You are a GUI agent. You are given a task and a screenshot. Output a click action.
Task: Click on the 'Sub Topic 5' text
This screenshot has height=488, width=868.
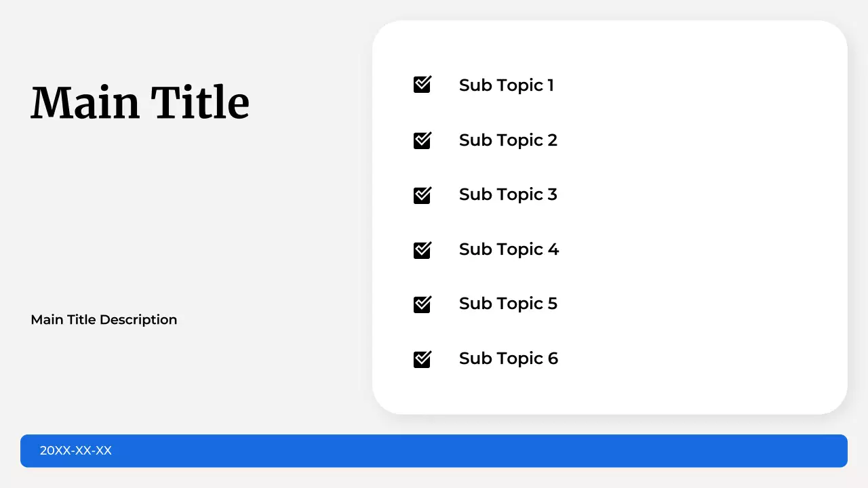click(x=508, y=304)
